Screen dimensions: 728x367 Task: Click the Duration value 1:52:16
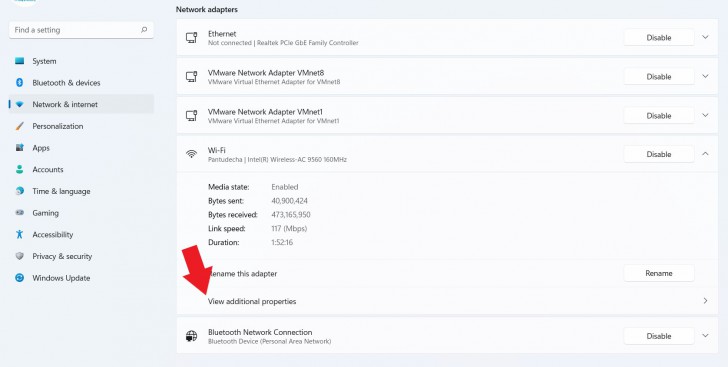pyautogui.click(x=282, y=242)
